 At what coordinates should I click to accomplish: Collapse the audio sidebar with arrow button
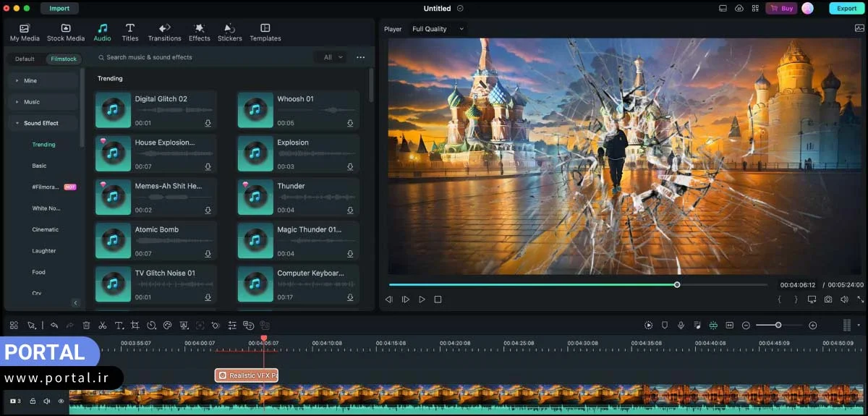pyautogui.click(x=75, y=302)
